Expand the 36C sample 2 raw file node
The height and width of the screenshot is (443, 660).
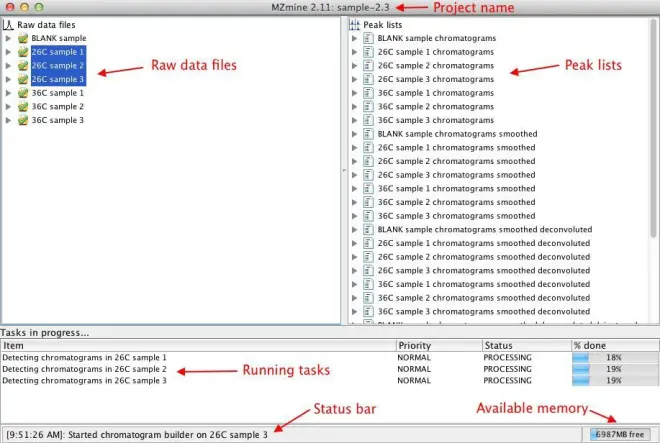pyautogui.click(x=8, y=107)
